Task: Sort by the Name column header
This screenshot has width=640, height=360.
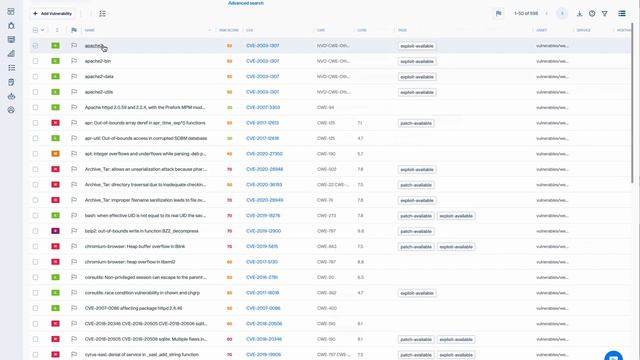Action: click(90, 30)
